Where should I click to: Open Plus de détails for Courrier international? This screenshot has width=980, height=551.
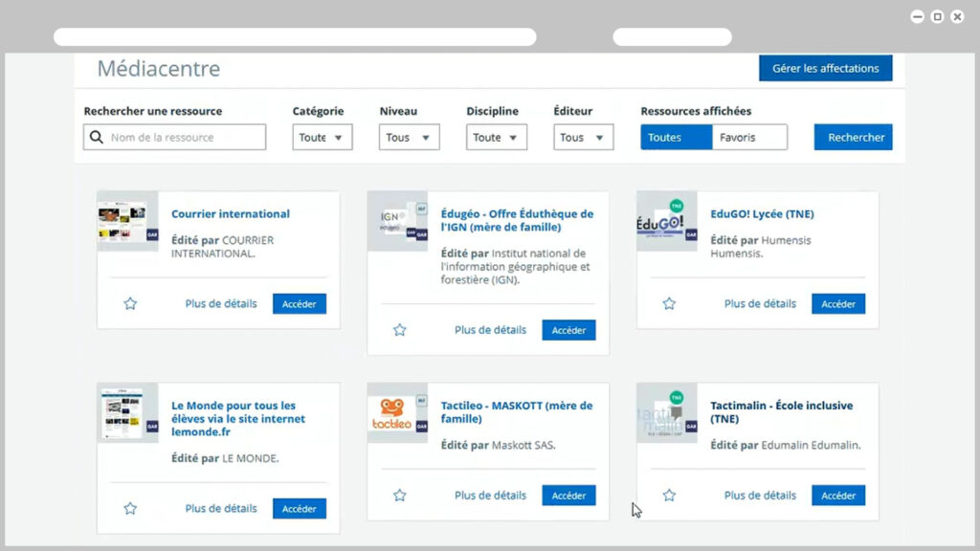[221, 303]
